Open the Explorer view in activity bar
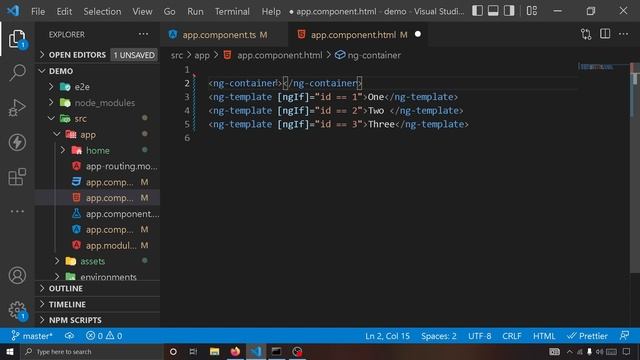Screen dimensions: 640x360 pyautogui.click(x=17, y=39)
